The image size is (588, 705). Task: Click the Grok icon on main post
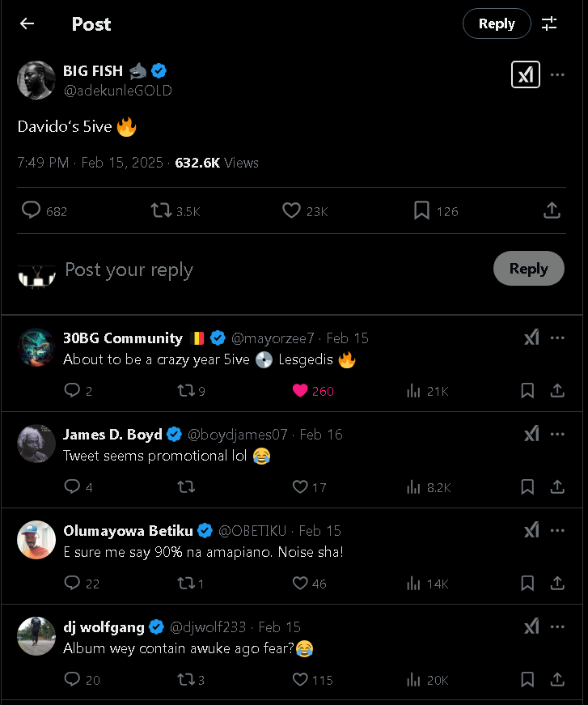coord(526,74)
